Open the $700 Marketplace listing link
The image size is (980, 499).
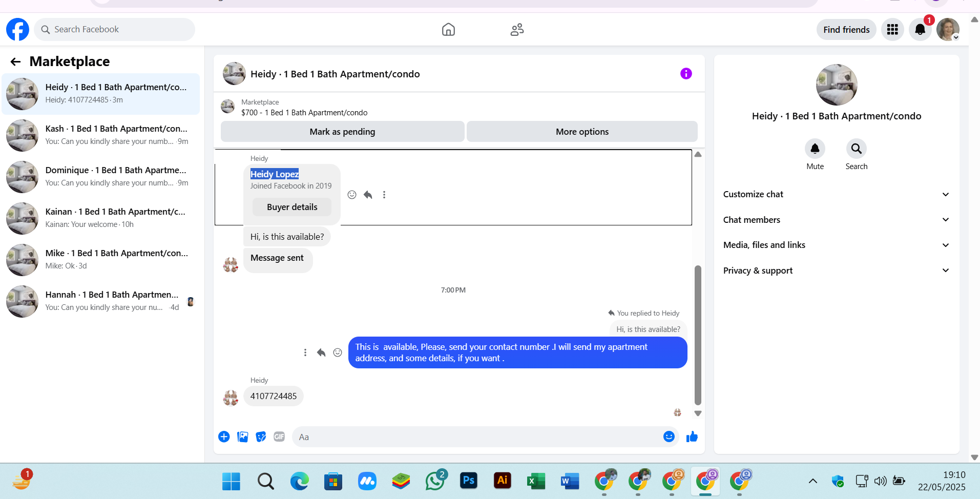[x=304, y=113]
